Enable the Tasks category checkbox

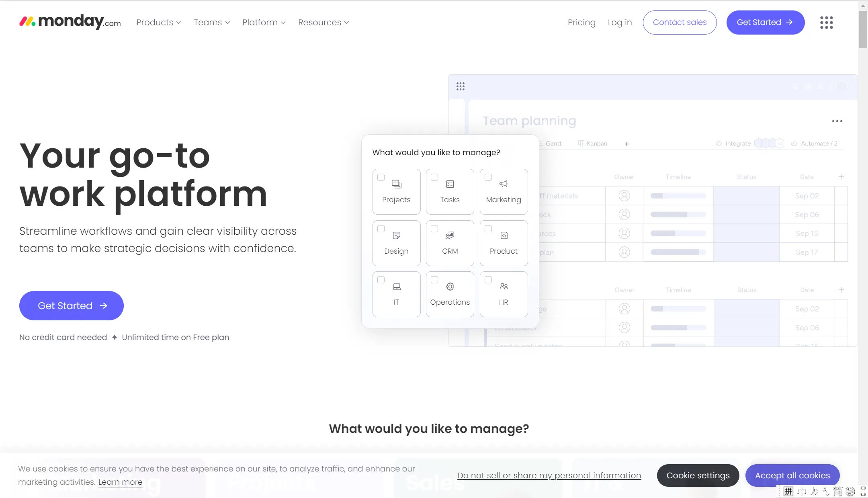[x=434, y=176]
